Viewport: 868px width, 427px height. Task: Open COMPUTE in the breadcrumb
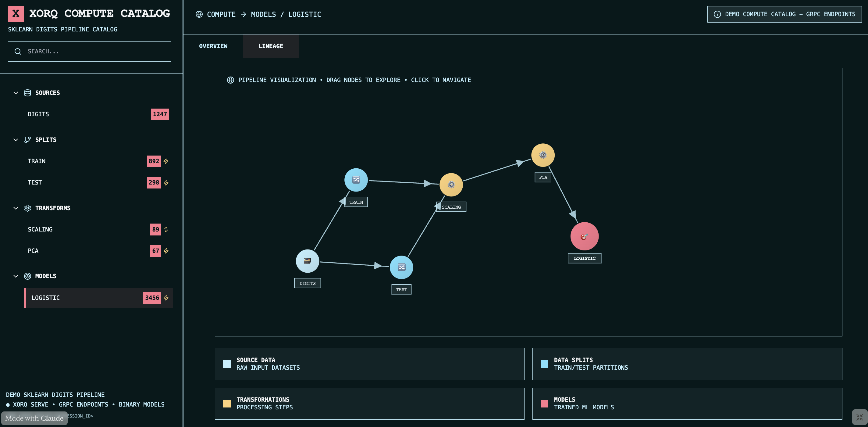pos(221,14)
